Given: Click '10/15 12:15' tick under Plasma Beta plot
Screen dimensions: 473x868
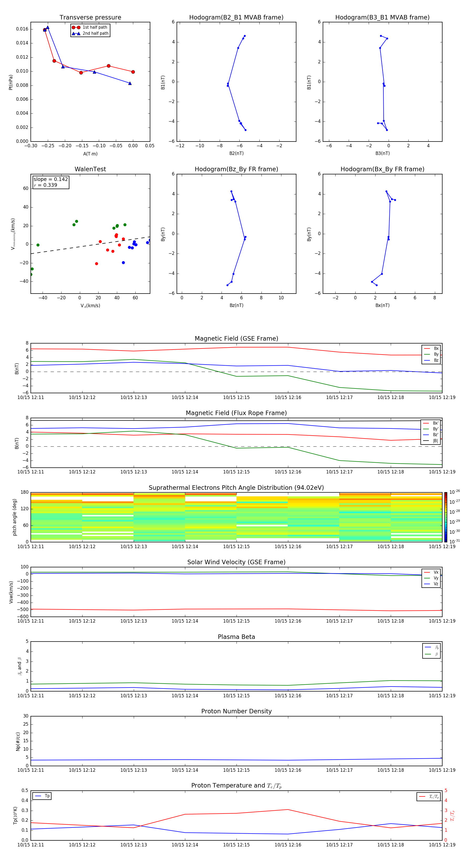Looking at the screenshot, I should coord(236,696).
